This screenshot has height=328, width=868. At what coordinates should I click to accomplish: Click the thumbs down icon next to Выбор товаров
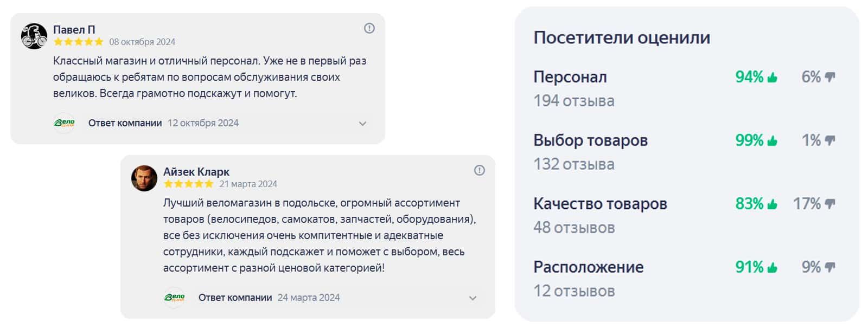coord(829,140)
